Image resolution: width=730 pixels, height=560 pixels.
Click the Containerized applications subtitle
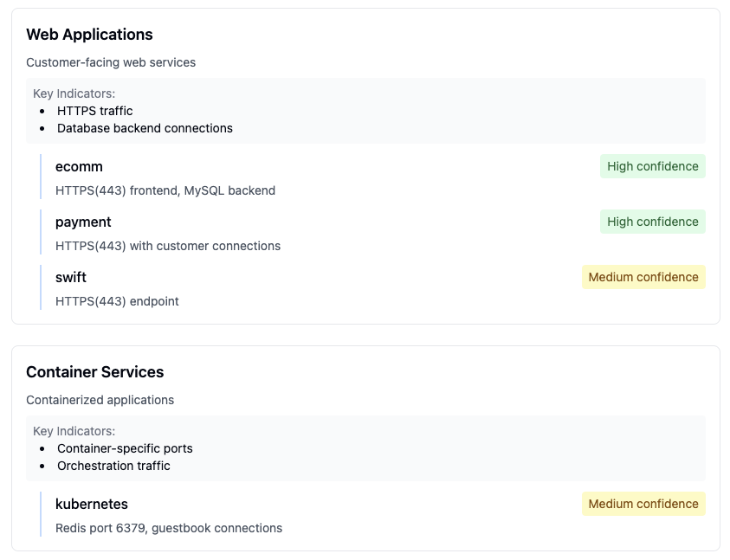click(100, 400)
